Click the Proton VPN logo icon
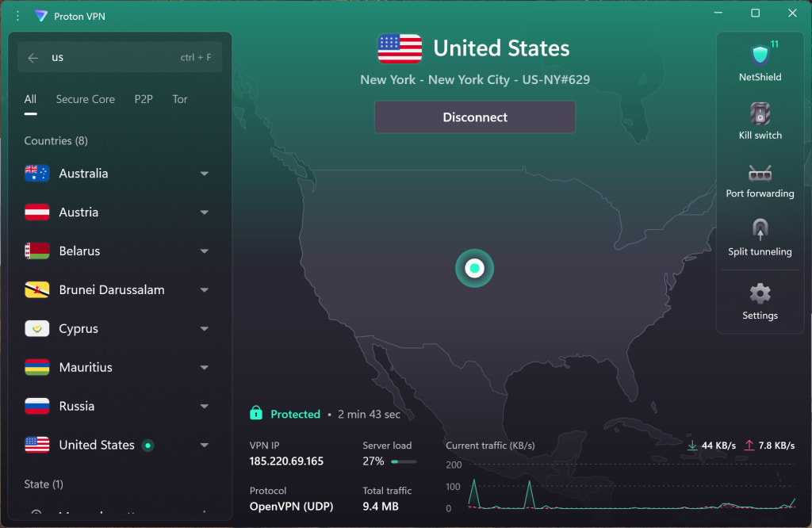The height and width of the screenshot is (528, 812). click(41, 16)
